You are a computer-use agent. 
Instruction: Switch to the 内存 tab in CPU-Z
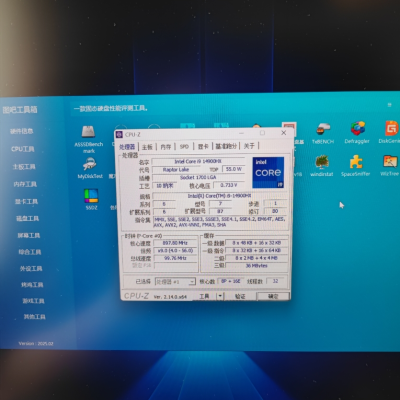(166, 147)
